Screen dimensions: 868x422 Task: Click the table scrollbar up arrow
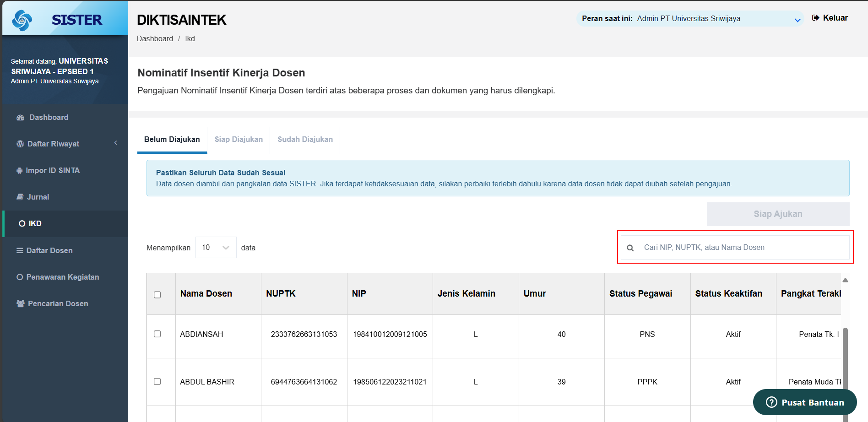[845, 280]
